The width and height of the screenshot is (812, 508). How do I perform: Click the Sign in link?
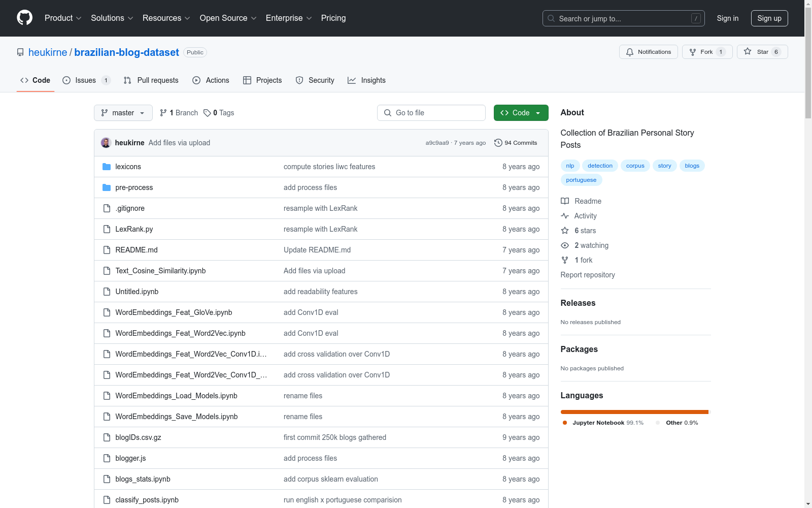[728, 18]
